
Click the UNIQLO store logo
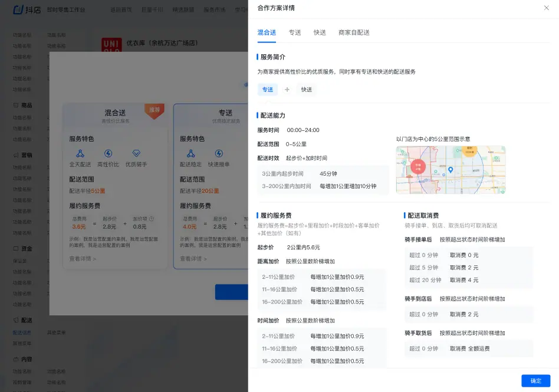pyautogui.click(x=111, y=45)
